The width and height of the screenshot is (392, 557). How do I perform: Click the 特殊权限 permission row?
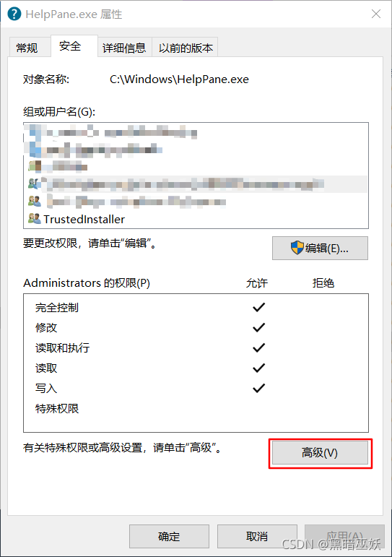click(196, 408)
